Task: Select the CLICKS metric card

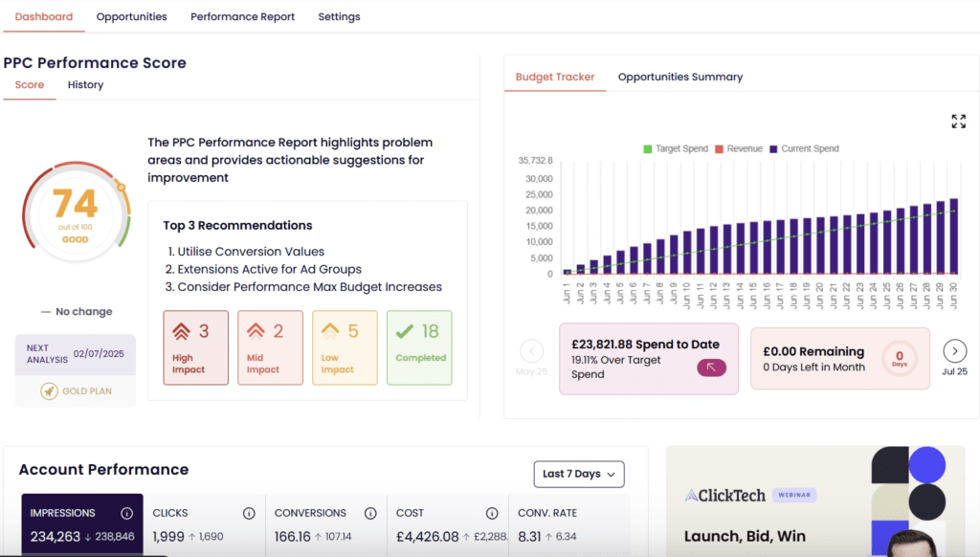Action: (x=204, y=524)
